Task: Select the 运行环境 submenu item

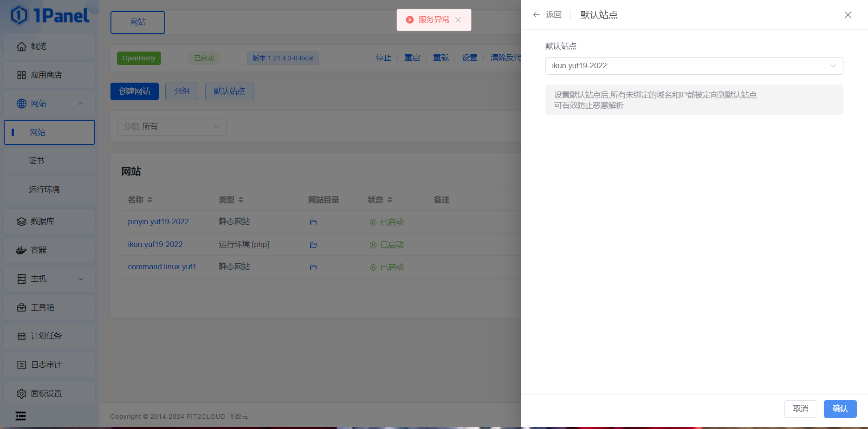Action: pyautogui.click(x=49, y=189)
